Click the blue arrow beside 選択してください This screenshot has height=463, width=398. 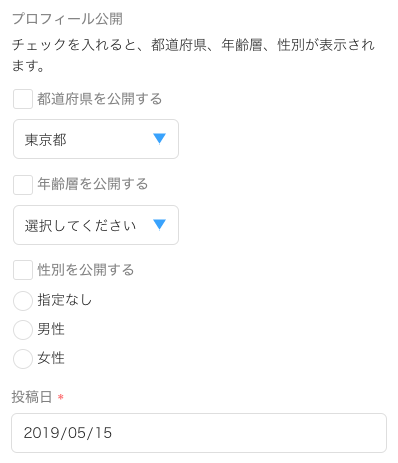pyautogui.click(x=159, y=225)
